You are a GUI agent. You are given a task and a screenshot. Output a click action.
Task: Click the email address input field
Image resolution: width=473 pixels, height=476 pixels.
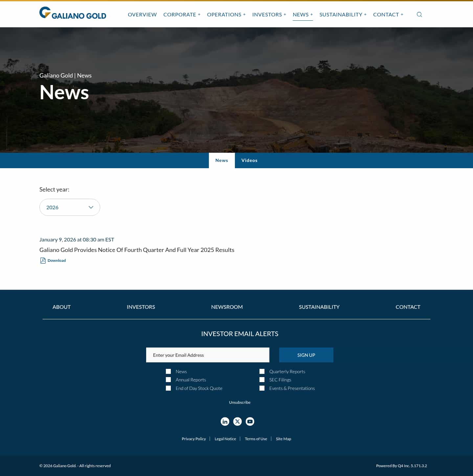coord(208,355)
